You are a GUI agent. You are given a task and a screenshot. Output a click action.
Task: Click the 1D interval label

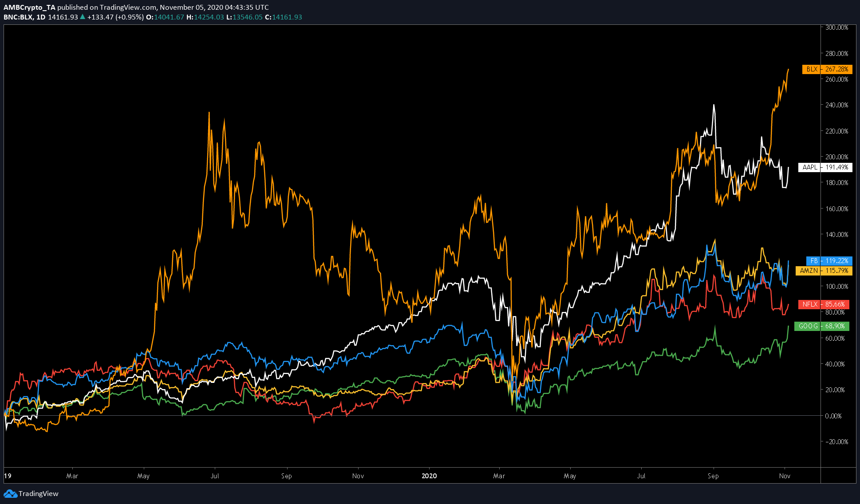(41, 17)
